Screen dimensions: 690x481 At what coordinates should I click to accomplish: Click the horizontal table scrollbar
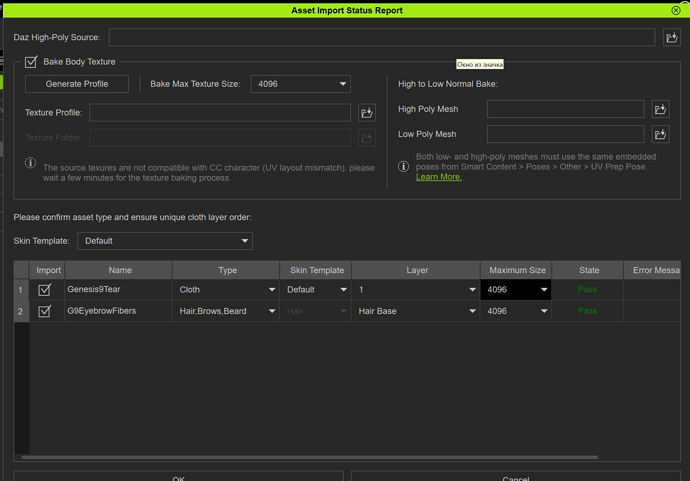[x=310, y=457]
